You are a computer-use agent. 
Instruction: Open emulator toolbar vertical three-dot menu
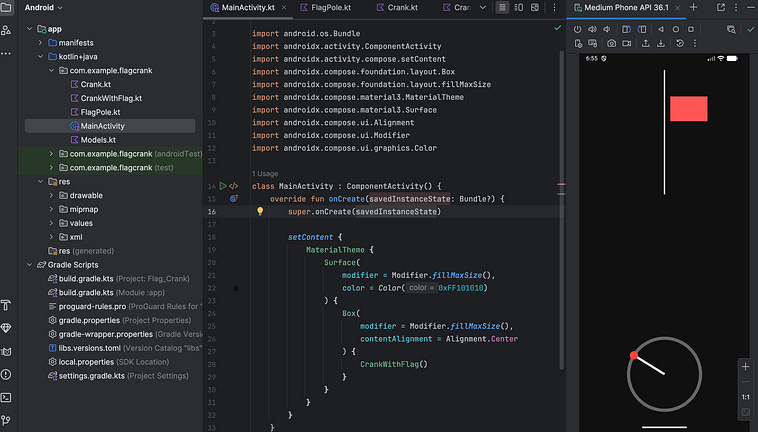point(695,43)
